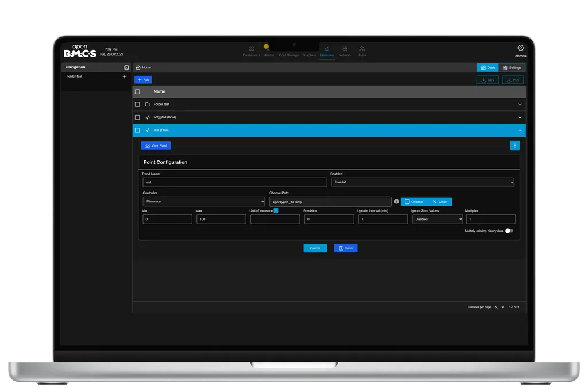Click the folder icon of Folder test row
Screen dimensions: 588x388
click(x=148, y=104)
